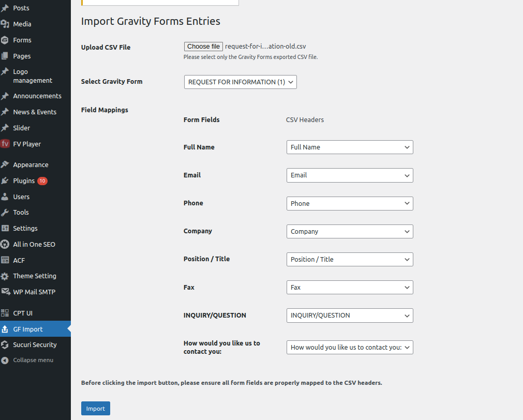Click the WP Mail SMTP envelope icon
This screenshot has width=523, height=420.
click(x=5, y=292)
